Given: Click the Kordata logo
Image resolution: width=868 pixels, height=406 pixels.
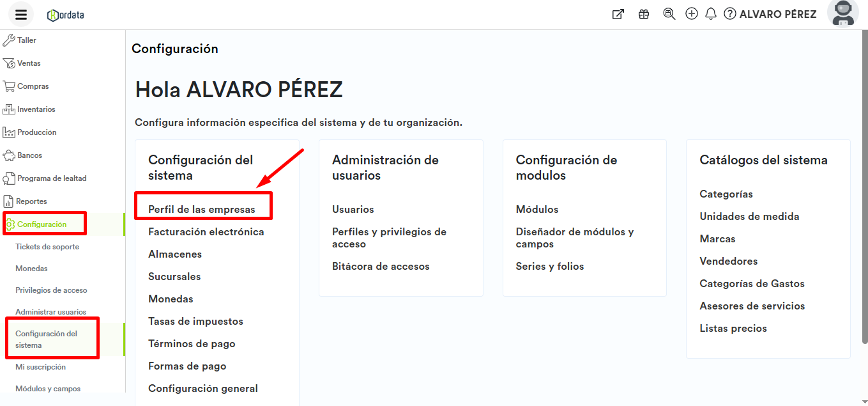Looking at the screenshot, I should click(x=66, y=15).
